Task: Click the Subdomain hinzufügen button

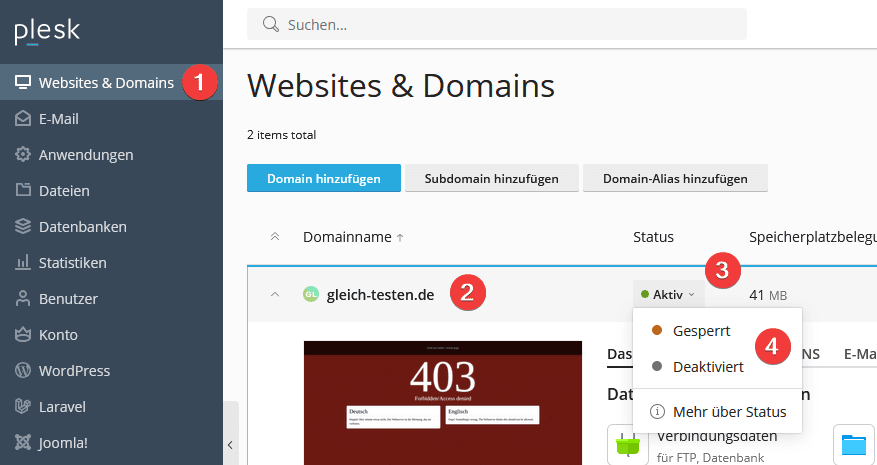Action: [491, 179]
